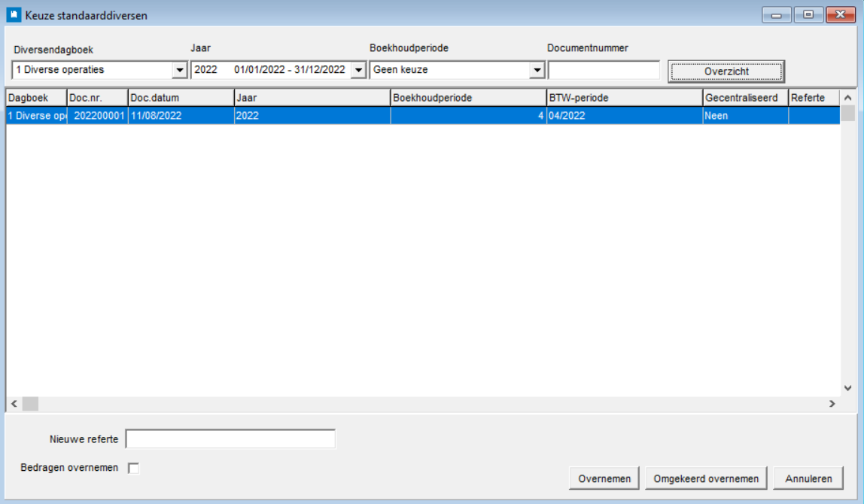
Task: Expand the Jaar dropdown list
Action: tap(359, 70)
